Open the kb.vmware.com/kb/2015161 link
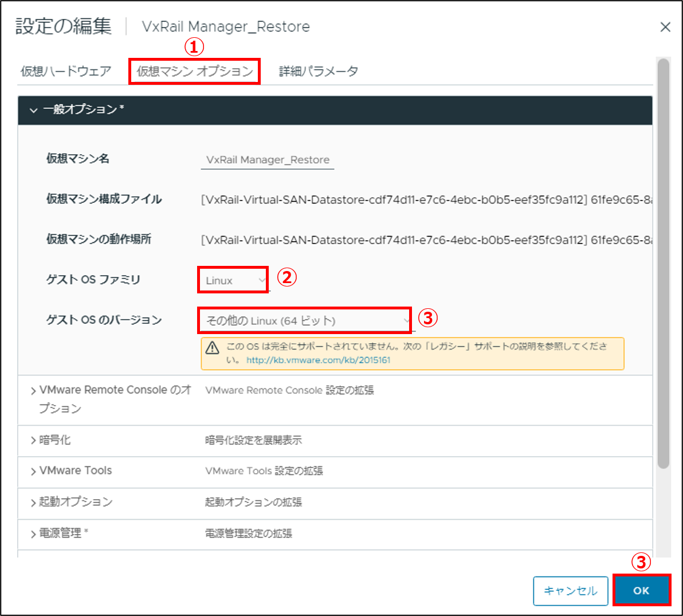The image size is (683, 616). point(319,360)
